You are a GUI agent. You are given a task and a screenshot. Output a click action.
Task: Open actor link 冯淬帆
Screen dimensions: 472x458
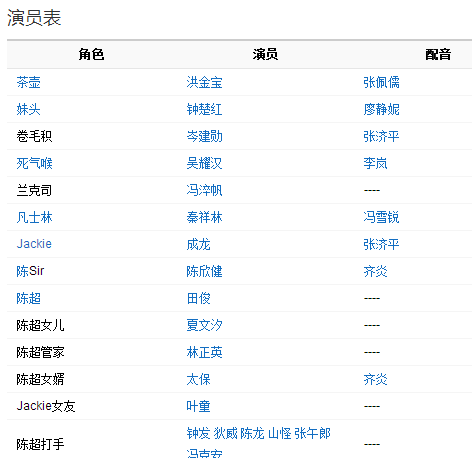click(204, 190)
